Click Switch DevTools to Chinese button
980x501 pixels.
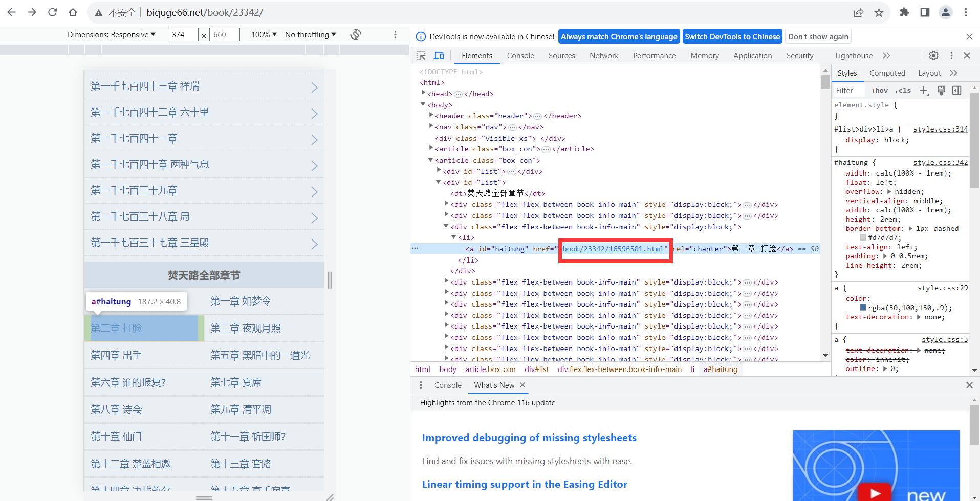pos(732,37)
